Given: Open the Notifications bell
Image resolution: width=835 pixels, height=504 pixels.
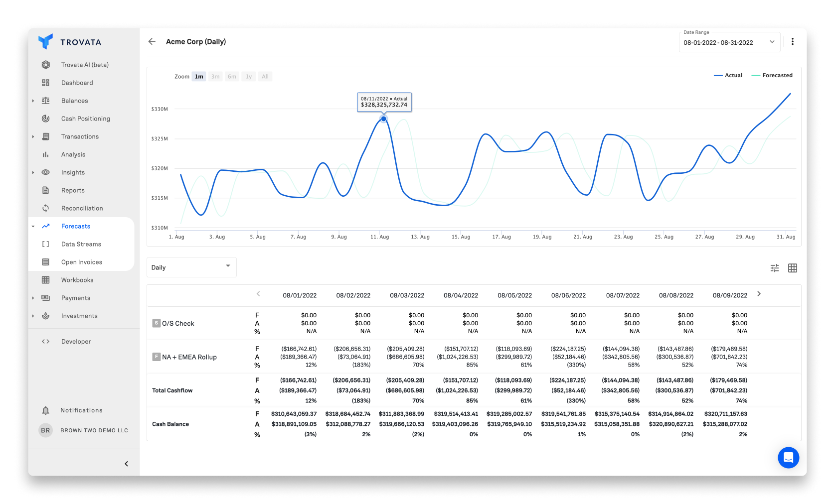Looking at the screenshot, I should tap(45, 410).
